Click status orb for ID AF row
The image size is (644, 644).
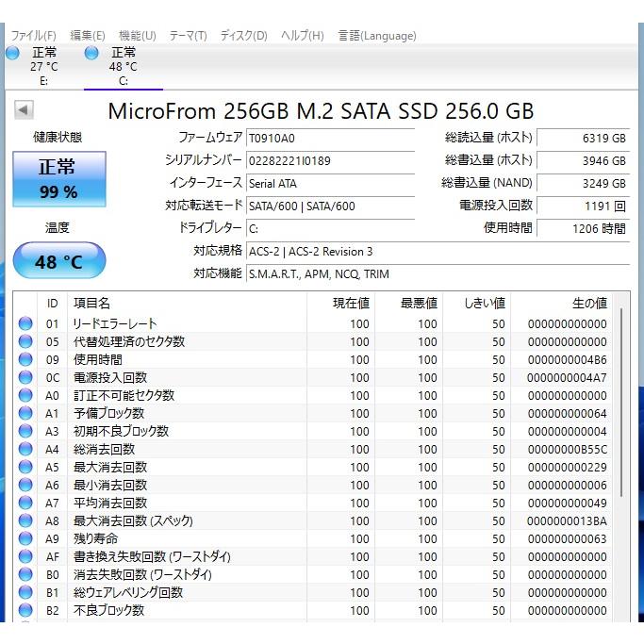tap(25, 556)
